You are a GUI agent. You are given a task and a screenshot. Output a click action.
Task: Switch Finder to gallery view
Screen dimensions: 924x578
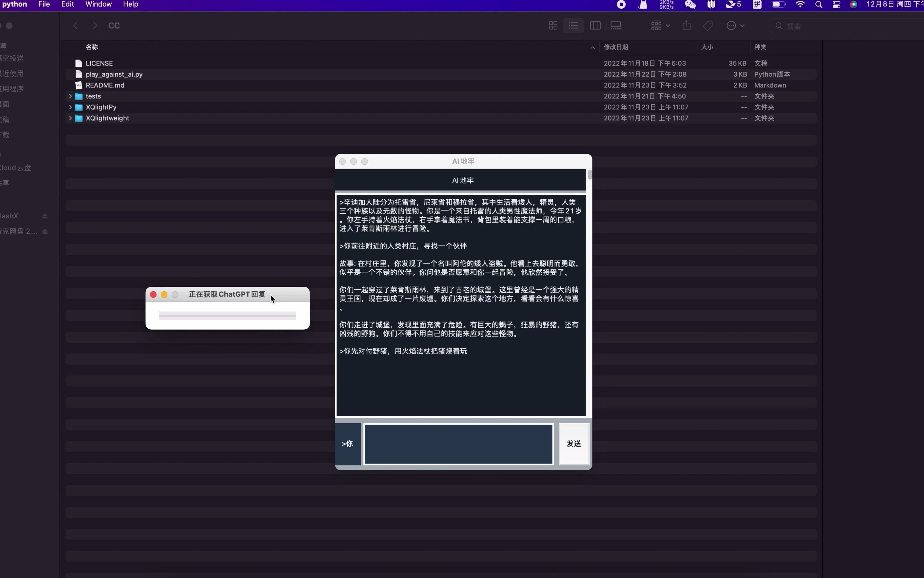click(616, 26)
